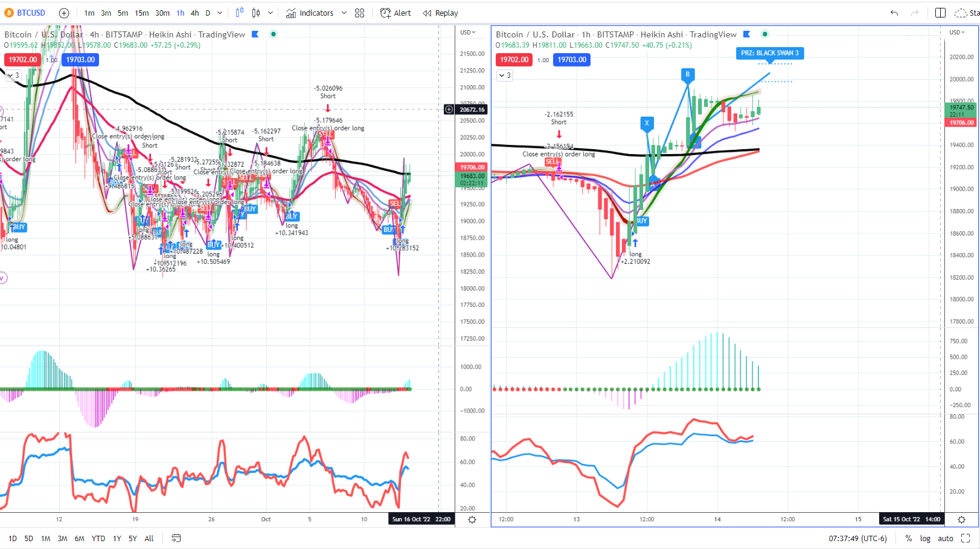The height and width of the screenshot is (549, 980).
Task: Click the undo arrow icon
Action: click(894, 13)
